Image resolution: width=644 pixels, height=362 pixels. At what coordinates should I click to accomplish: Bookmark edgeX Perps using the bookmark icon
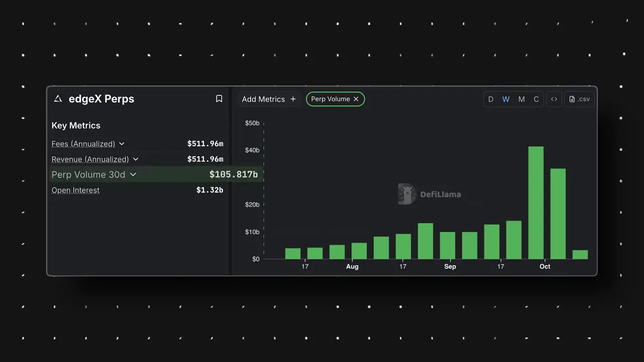click(219, 99)
